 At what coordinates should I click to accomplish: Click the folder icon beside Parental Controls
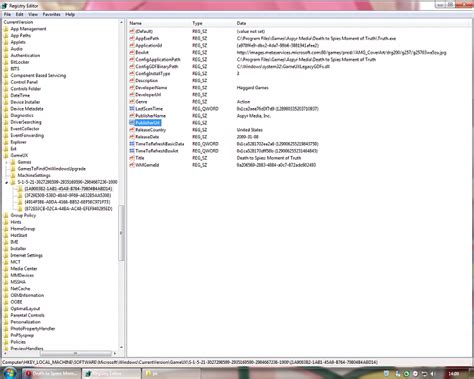point(6,315)
